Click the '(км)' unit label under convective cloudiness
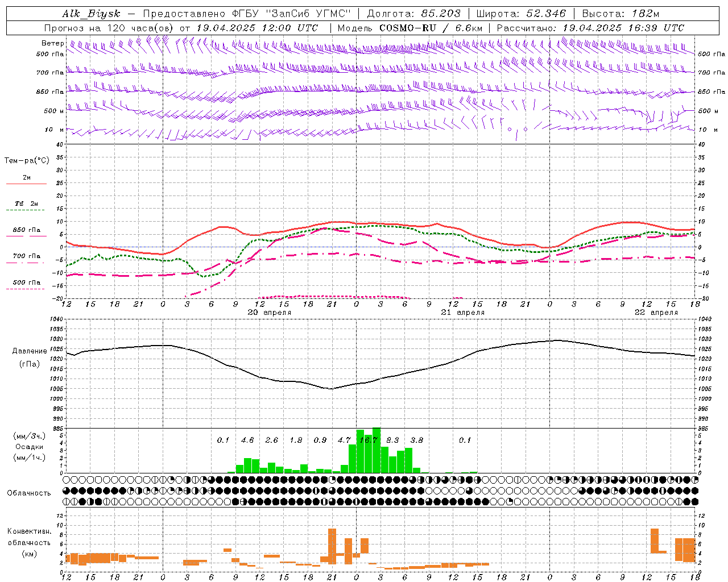The width and height of the screenshot is (728, 582). point(29,554)
